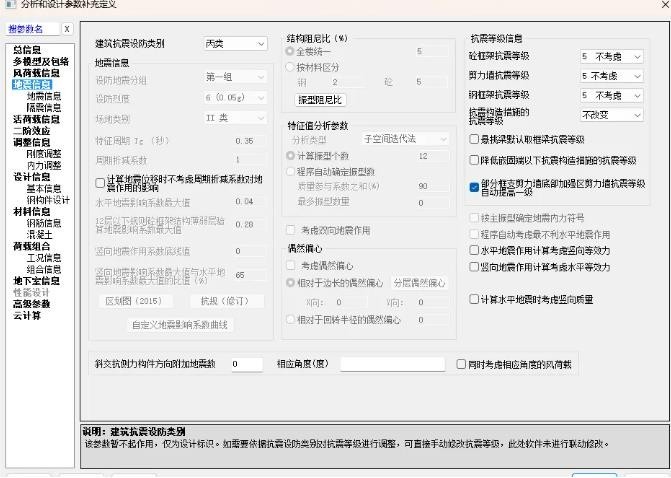Go to 地下室信息 section
The height and width of the screenshot is (478, 671).
pos(36,281)
